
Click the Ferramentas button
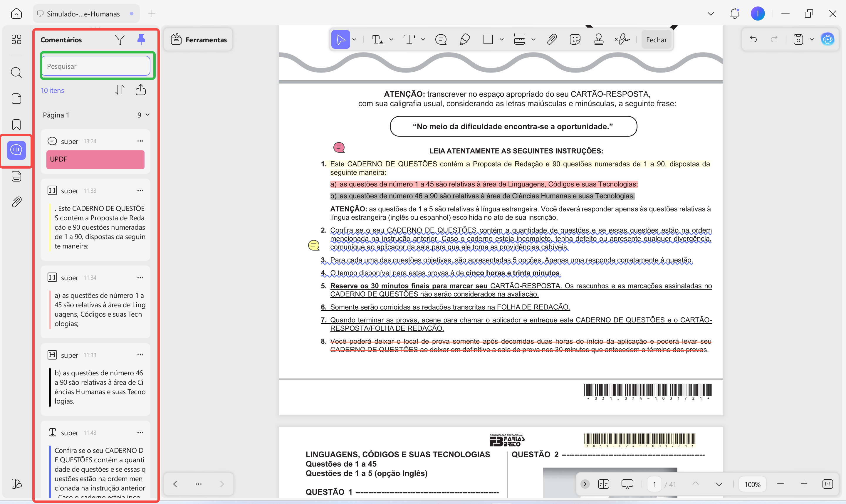198,40
